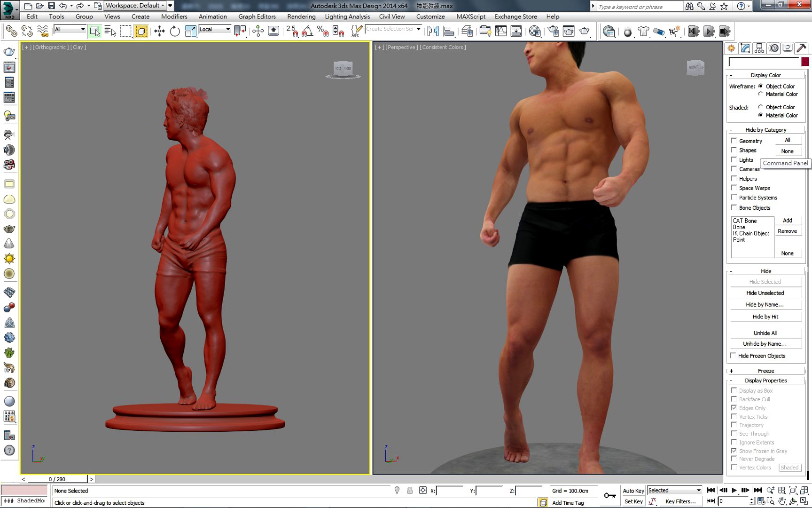This screenshot has height=508, width=812.
Task: Open the selection filter All dropdown
Action: pyautogui.click(x=70, y=29)
